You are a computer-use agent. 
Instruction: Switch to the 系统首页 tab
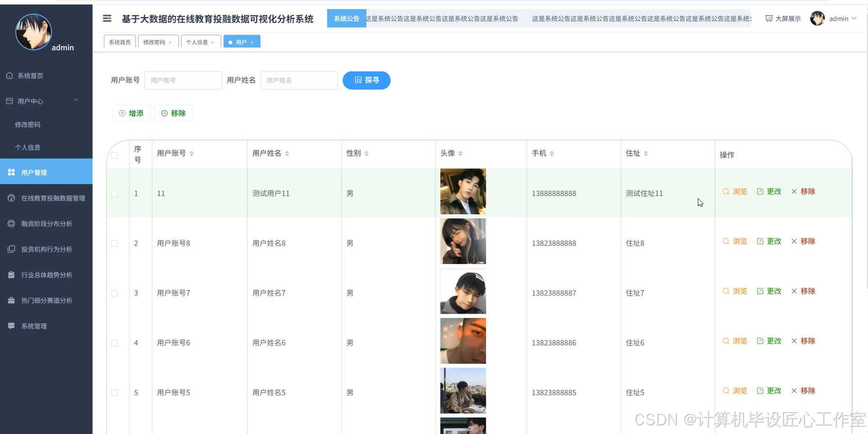pyautogui.click(x=120, y=42)
